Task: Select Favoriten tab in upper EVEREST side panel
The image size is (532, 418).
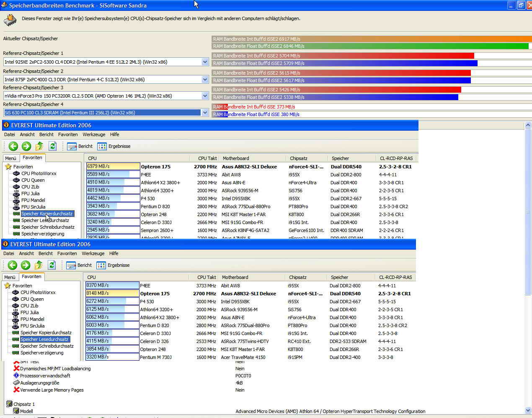Action: (x=32, y=157)
